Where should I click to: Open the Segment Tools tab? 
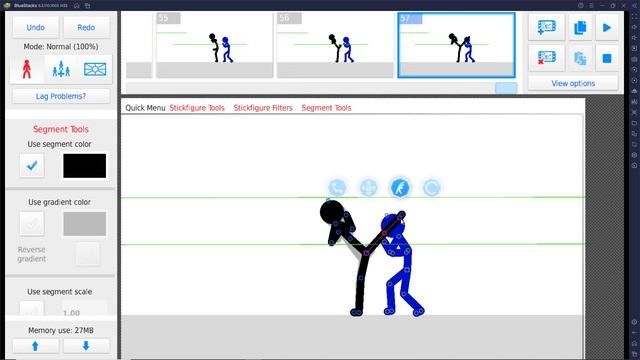click(x=326, y=108)
